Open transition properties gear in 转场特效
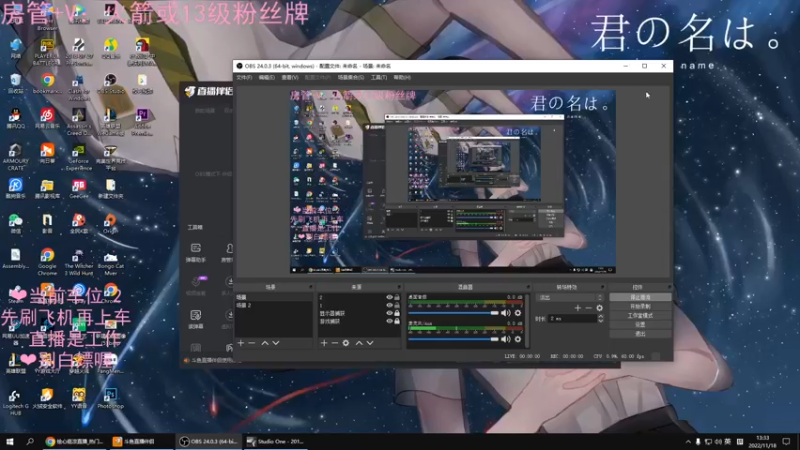The width and height of the screenshot is (800, 450). tap(599, 308)
